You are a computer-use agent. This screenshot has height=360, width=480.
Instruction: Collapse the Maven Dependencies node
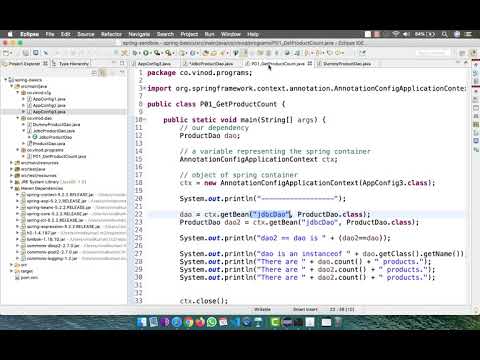12,188
